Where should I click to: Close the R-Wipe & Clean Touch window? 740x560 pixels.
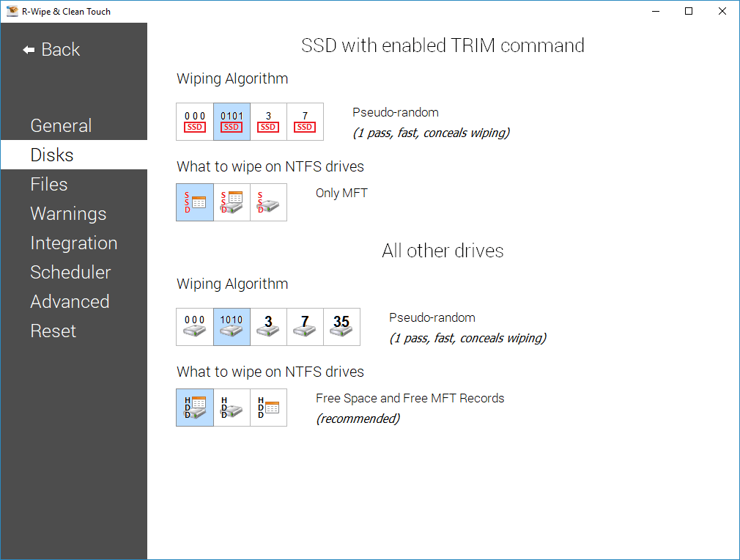point(722,11)
